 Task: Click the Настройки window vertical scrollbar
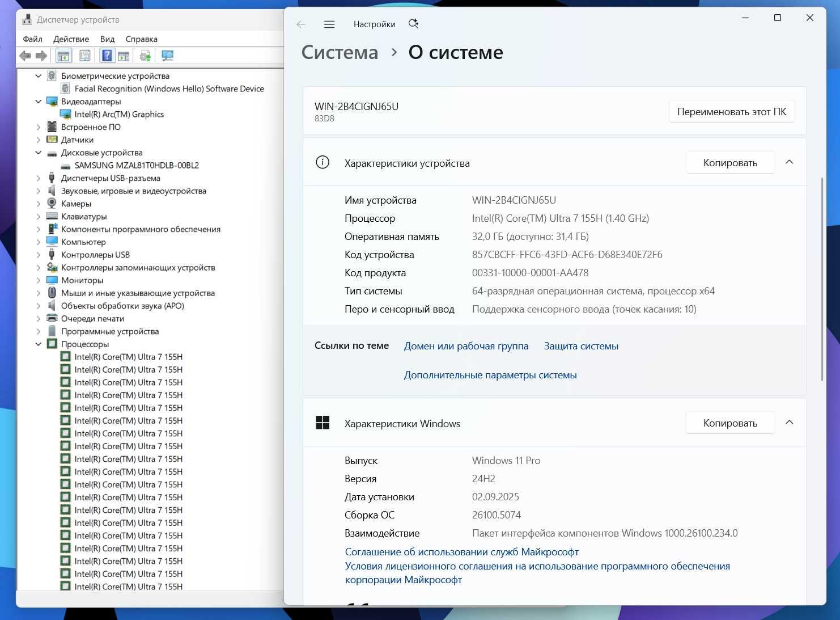(x=822, y=279)
